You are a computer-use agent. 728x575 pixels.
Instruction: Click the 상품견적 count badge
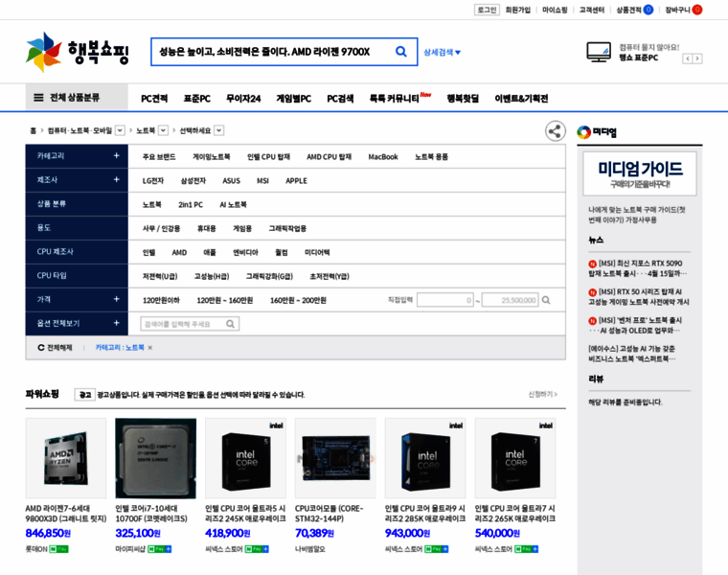pos(648,10)
